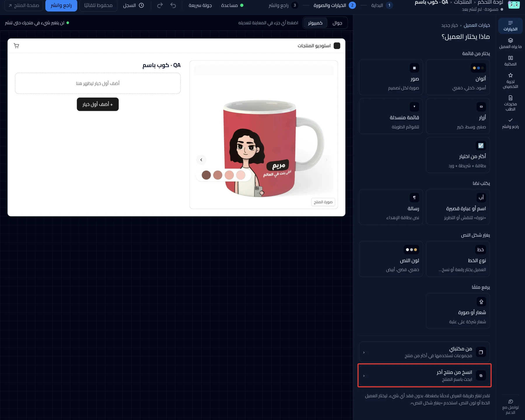
Task: Expand انسخ من منتج آخر row
Action: pyautogui.click(x=424, y=376)
